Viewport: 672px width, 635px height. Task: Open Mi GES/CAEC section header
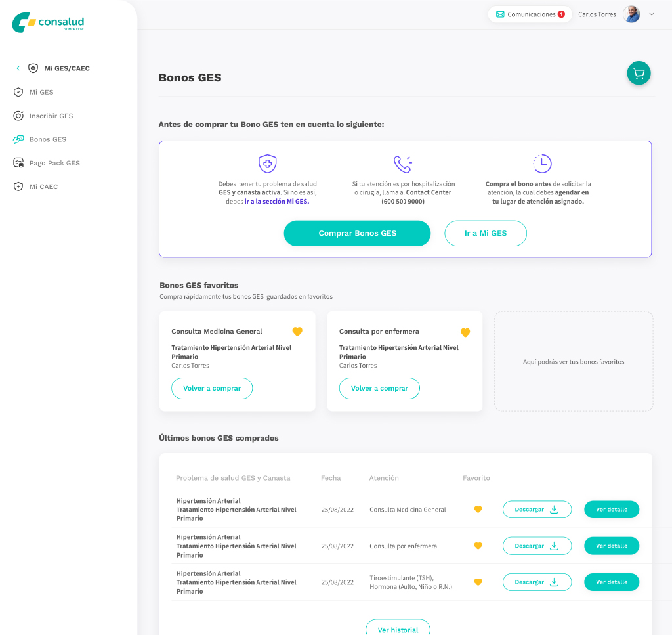pos(66,68)
